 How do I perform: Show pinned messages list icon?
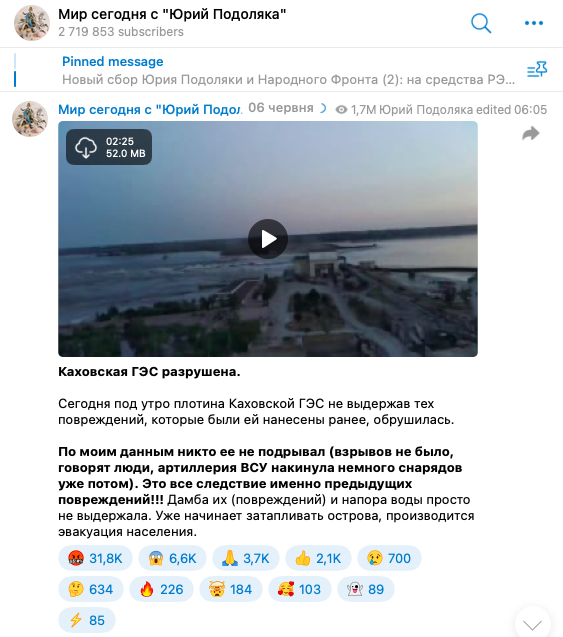[537, 69]
